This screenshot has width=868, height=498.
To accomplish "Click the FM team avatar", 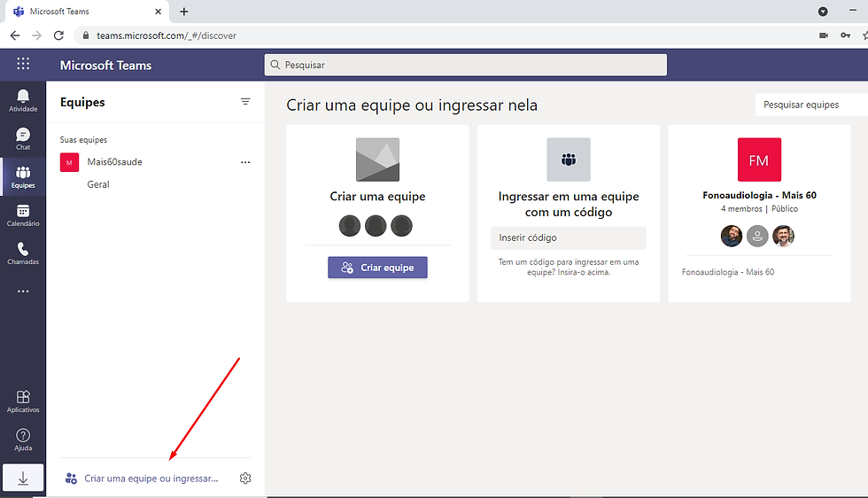I will pyautogui.click(x=759, y=160).
